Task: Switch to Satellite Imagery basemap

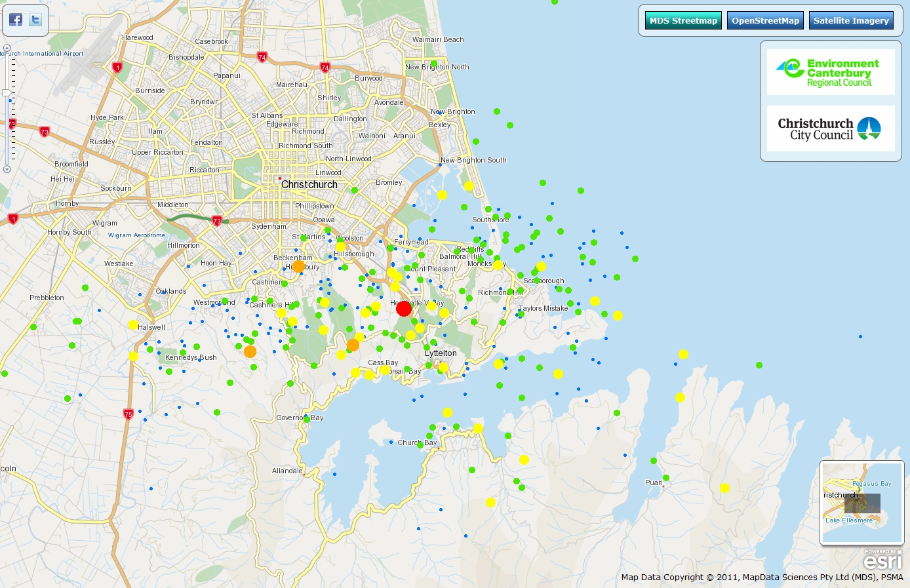Action: [x=851, y=21]
